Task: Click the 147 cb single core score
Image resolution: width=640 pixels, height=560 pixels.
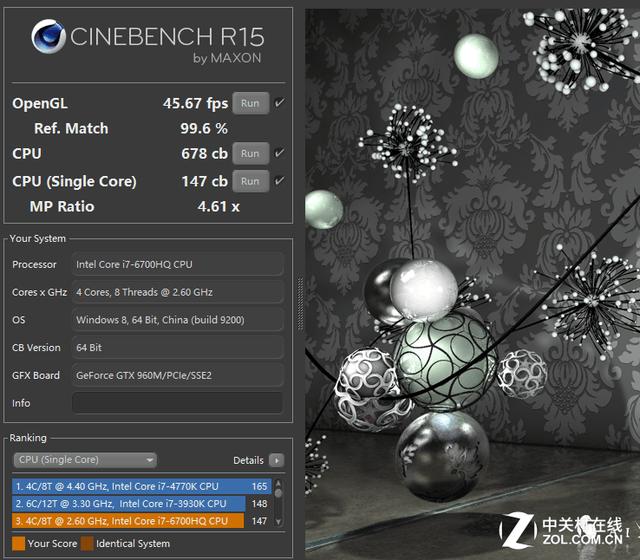Action: tap(204, 181)
